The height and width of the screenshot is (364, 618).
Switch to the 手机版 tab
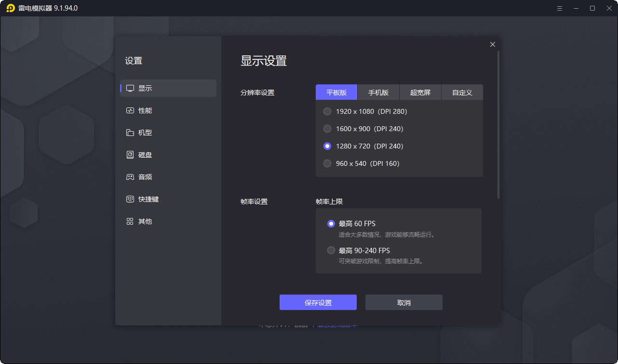[x=378, y=92]
